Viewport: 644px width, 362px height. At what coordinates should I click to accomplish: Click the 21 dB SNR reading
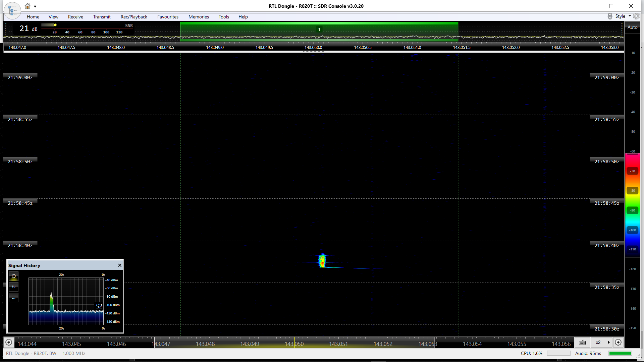(28, 29)
